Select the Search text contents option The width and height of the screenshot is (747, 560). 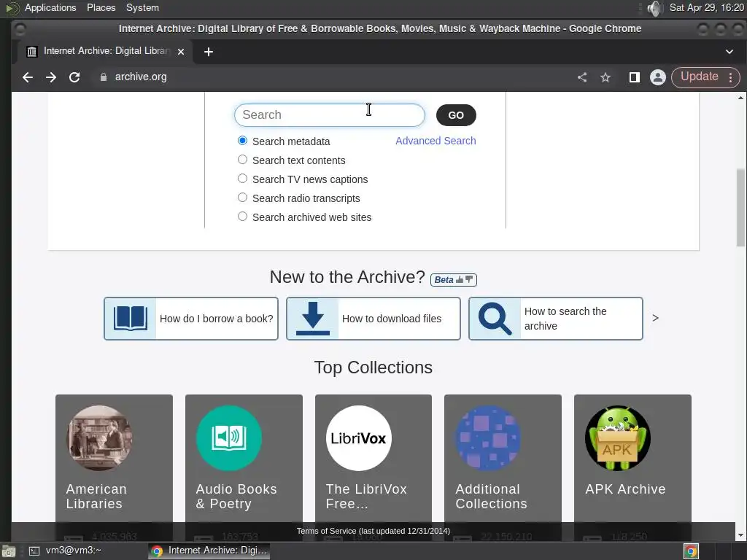point(242,160)
